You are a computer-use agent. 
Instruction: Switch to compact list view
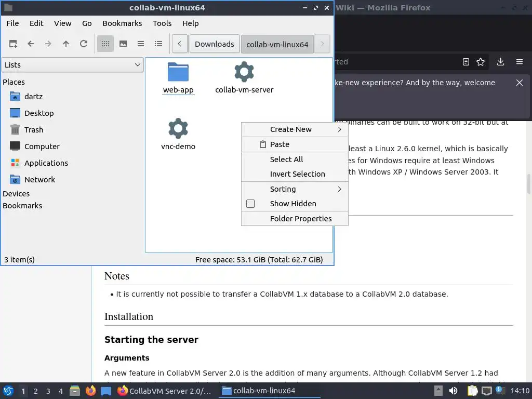141,44
